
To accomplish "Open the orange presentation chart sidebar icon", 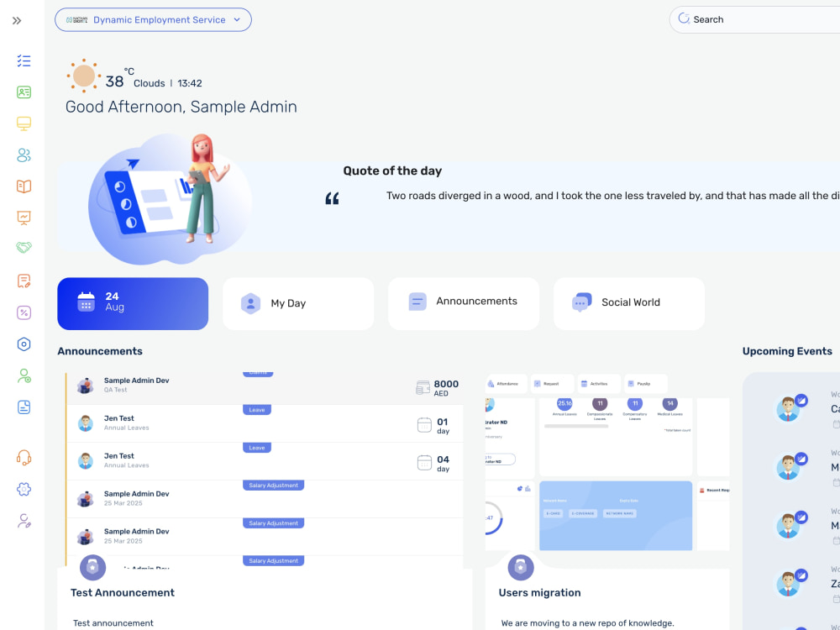I will coord(24,218).
